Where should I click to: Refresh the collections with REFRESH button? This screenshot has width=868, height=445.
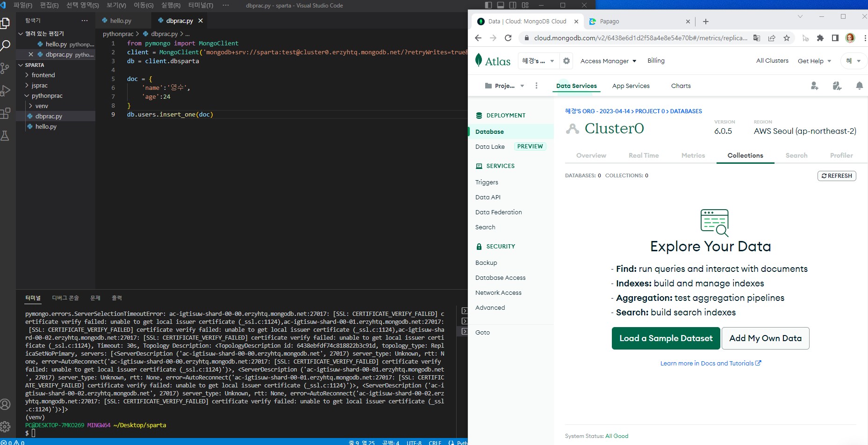(837, 176)
